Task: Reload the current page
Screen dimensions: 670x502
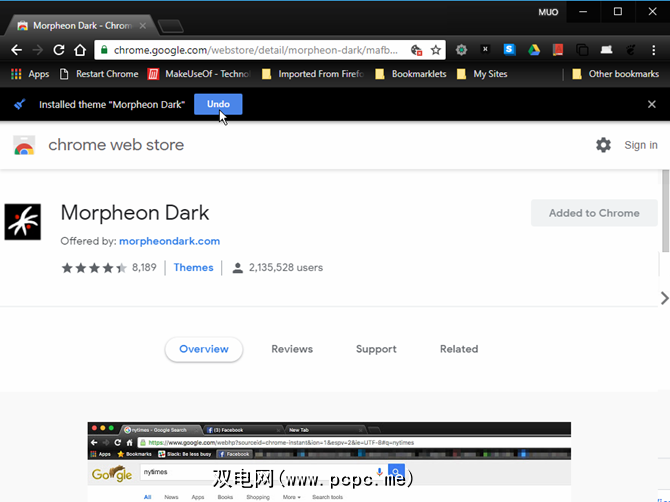Action: click(59, 50)
